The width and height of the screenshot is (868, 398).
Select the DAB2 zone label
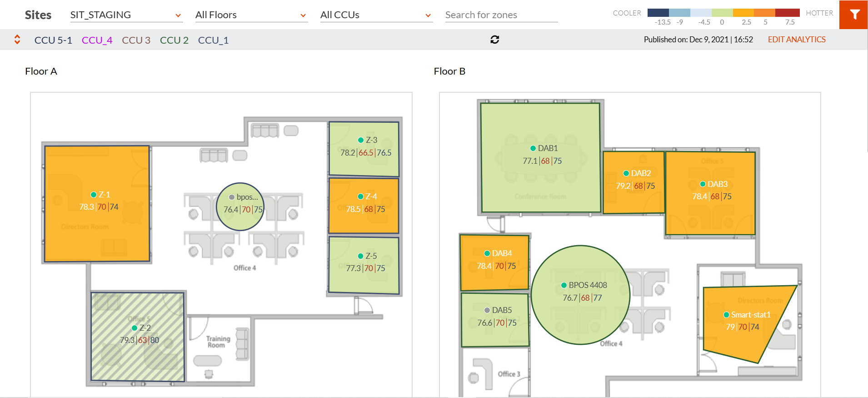[x=641, y=173]
